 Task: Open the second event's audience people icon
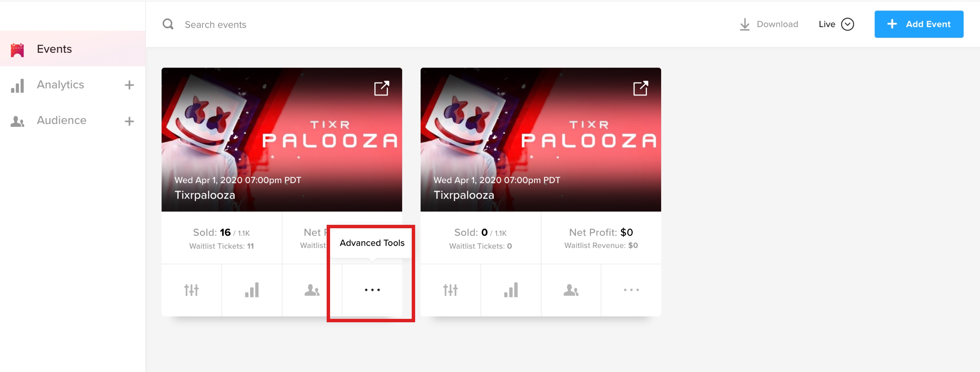571,290
